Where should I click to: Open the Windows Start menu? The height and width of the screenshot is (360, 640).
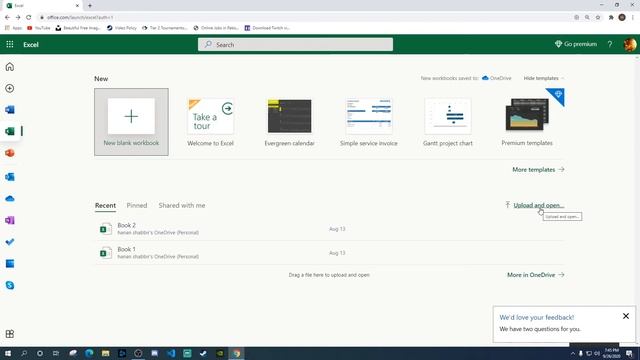click(x=8, y=353)
